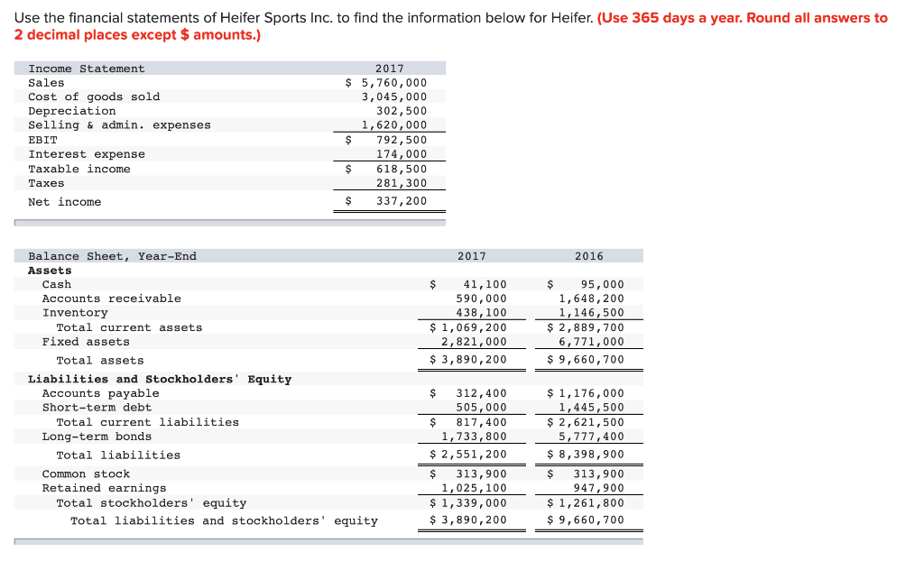The width and height of the screenshot is (924, 561).
Task: Click the Taxable income value 618,500
Action: [402, 169]
